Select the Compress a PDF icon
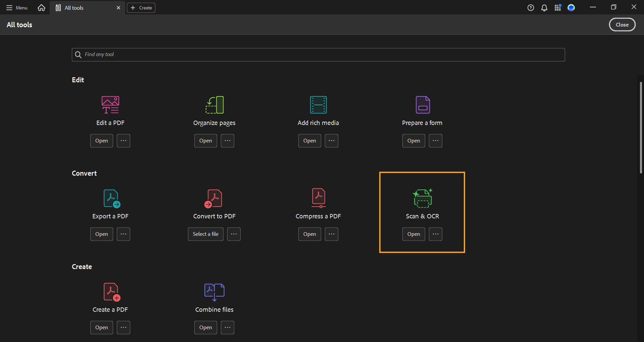The height and width of the screenshot is (342, 644). (318, 198)
